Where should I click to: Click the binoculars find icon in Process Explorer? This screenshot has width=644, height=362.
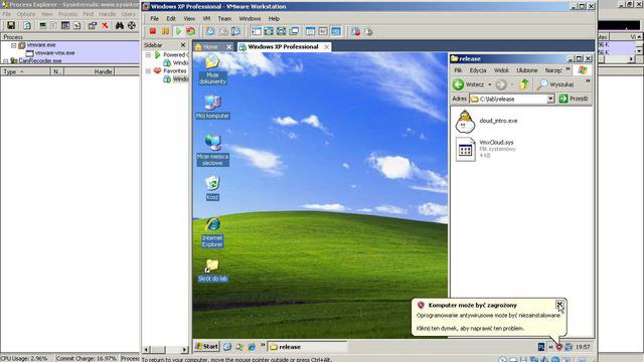(119, 25)
